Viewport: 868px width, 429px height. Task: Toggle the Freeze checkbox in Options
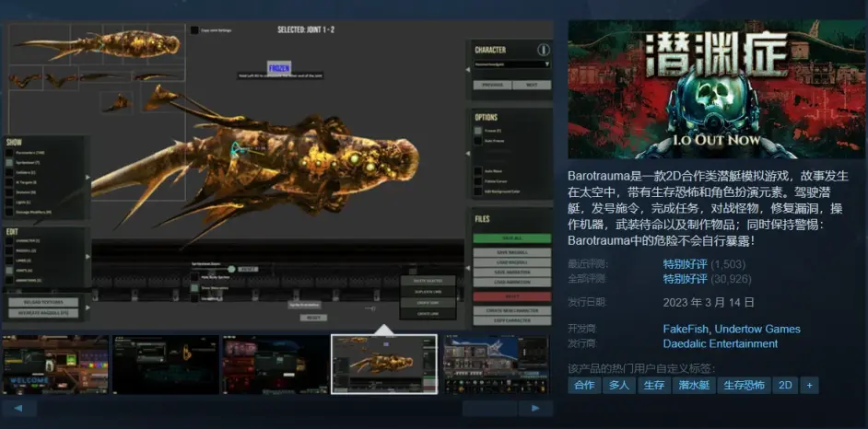479,131
